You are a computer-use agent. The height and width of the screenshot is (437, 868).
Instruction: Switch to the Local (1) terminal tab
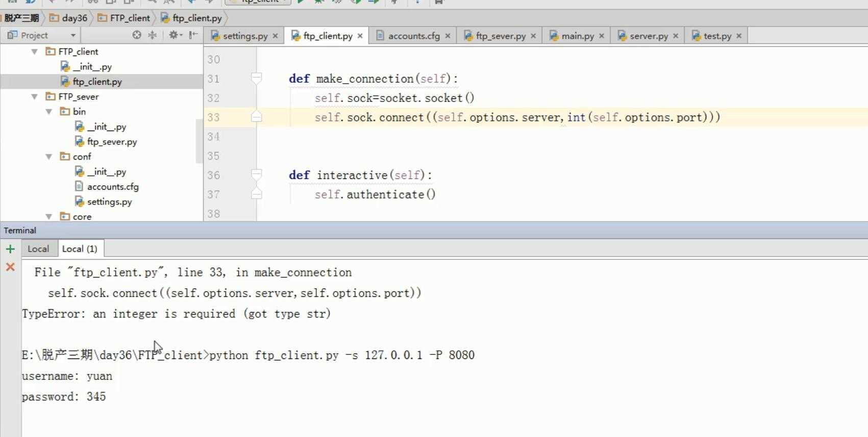tap(80, 249)
